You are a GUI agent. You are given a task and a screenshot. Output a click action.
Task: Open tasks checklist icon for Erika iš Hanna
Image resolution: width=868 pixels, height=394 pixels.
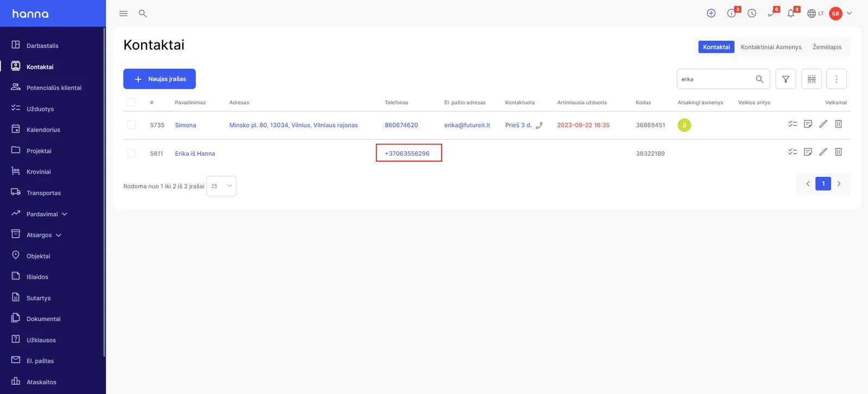click(793, 152)
